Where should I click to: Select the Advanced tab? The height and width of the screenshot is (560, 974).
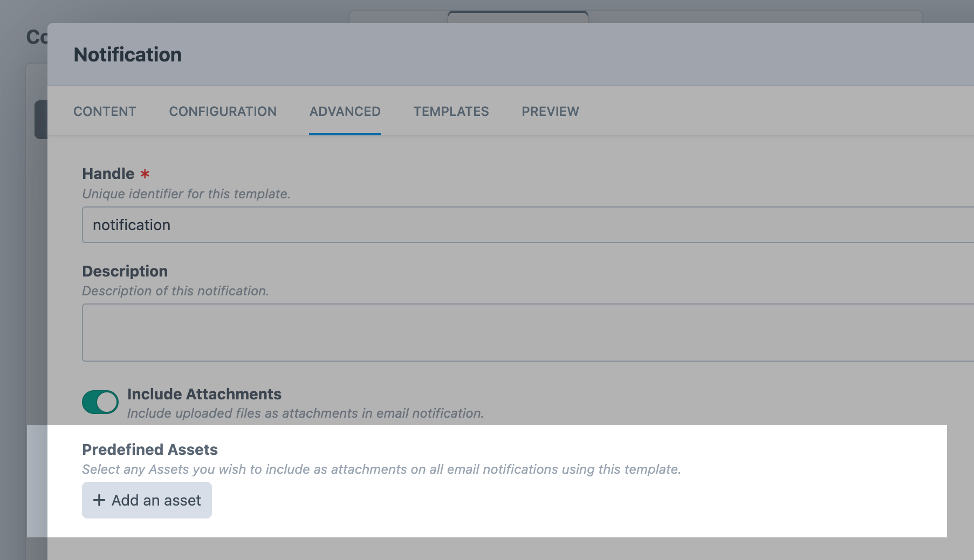pyautogui.click(x=345, y=112)
